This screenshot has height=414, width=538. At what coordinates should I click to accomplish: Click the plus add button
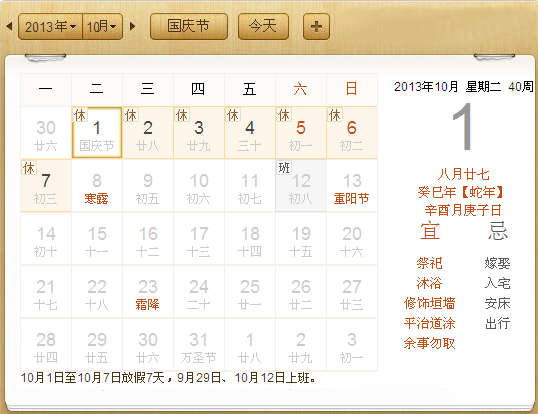click(x=316, y=26)
